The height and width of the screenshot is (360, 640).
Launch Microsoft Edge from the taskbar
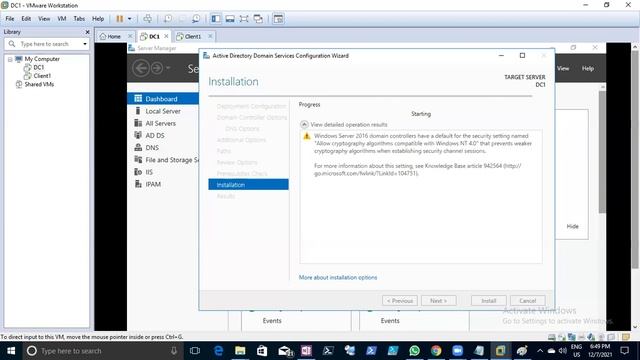coord(219,351)
